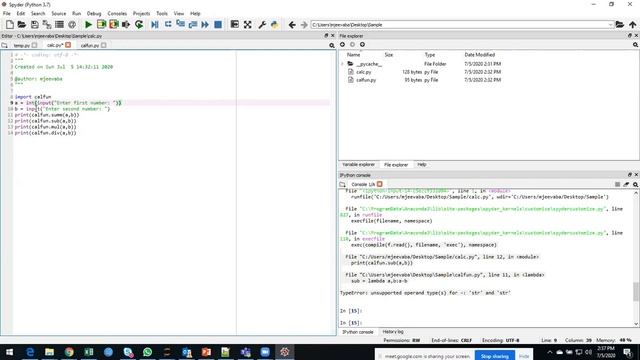The height and width of the screenshot is (360, 640).
Task: Sort files by Size column
Action: (x=389, y=55)
